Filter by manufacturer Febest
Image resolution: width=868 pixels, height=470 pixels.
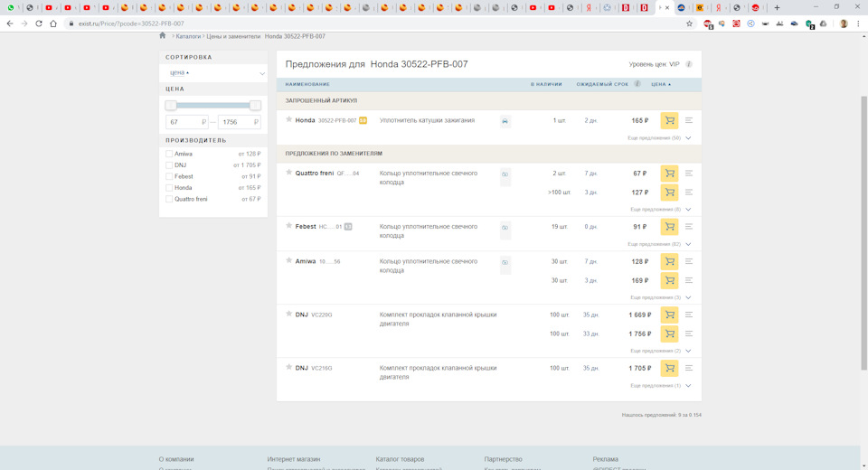click(x=169, y=176)
